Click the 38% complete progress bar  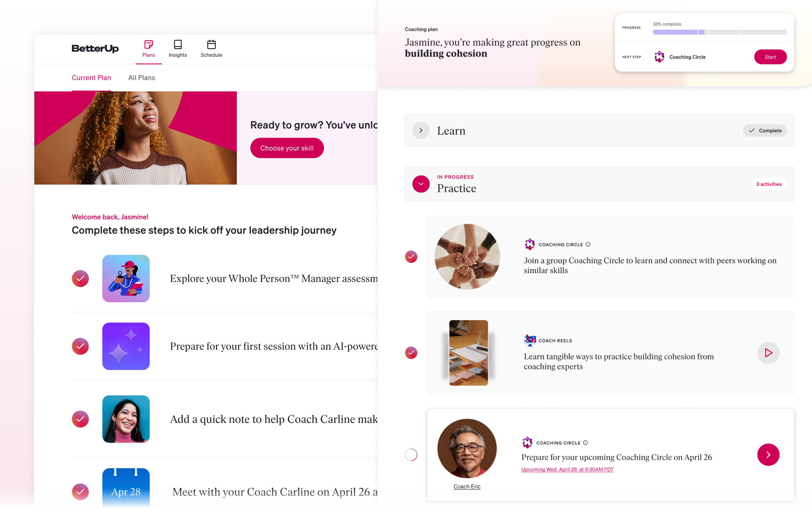(x=720, y=32)
